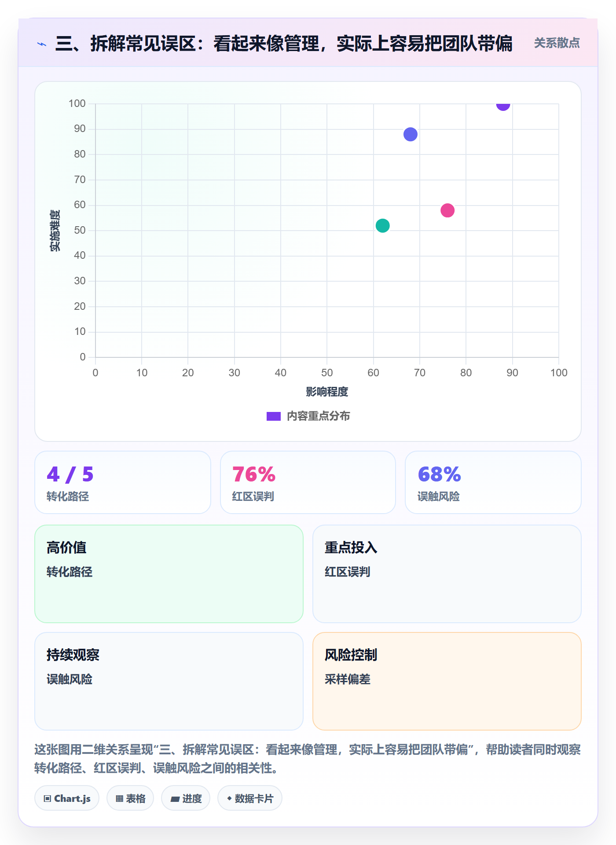The height and width of the screenshot is (845, 616).
Task: Click the blue scatter data point
Action: pos(410,134)
